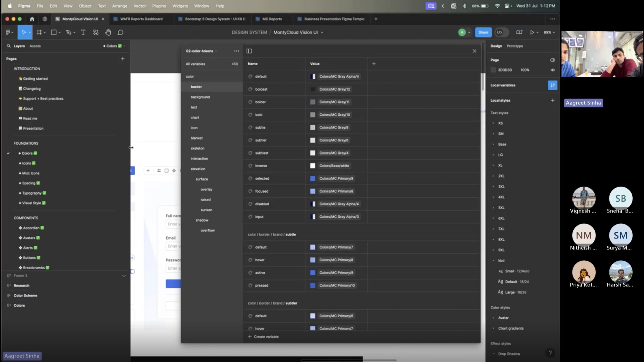Click the page background color swatch 3D3D3D

click(493, 70)
